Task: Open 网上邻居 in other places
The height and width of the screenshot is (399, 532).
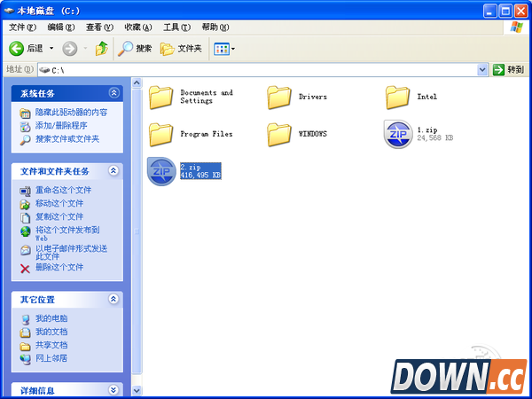Action: click(51, 358)
